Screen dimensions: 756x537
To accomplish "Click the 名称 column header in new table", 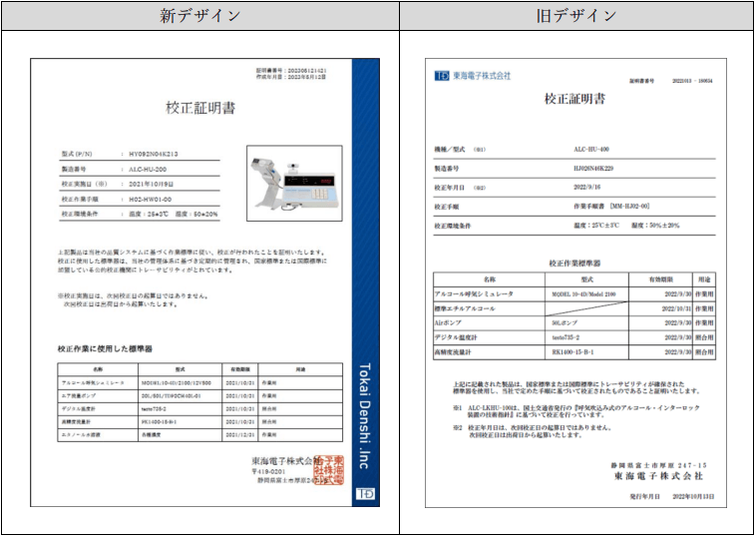I will coord(98,369).
